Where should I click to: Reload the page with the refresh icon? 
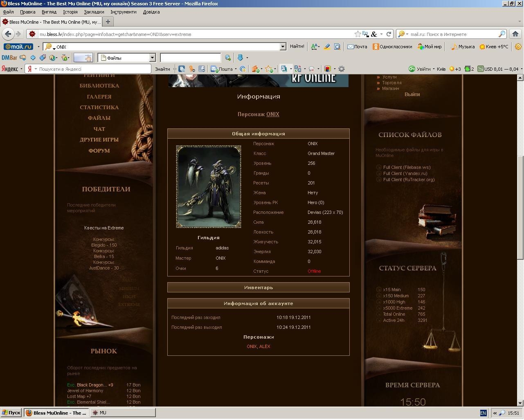(389, 34)
